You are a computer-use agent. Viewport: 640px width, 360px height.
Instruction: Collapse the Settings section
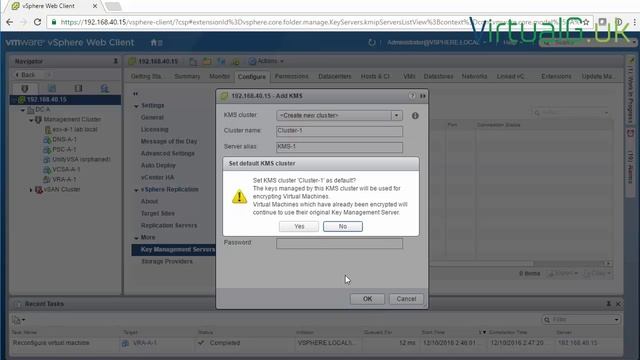click(x=136, y=106)
